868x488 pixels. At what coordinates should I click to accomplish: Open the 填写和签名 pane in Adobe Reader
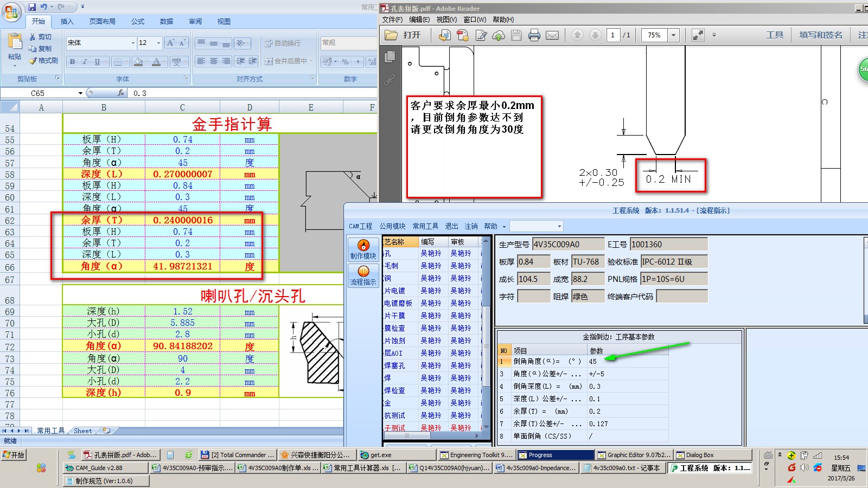pos(821,35)
